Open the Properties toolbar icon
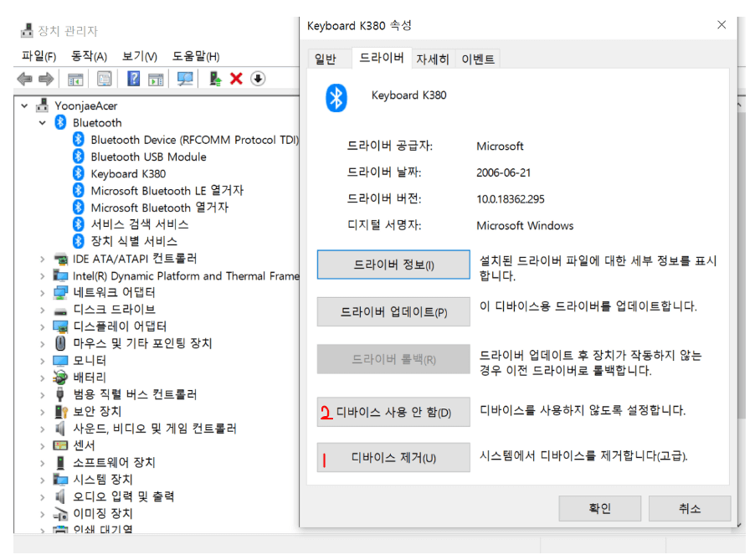 pyautogui.click(x=104, y=79)
